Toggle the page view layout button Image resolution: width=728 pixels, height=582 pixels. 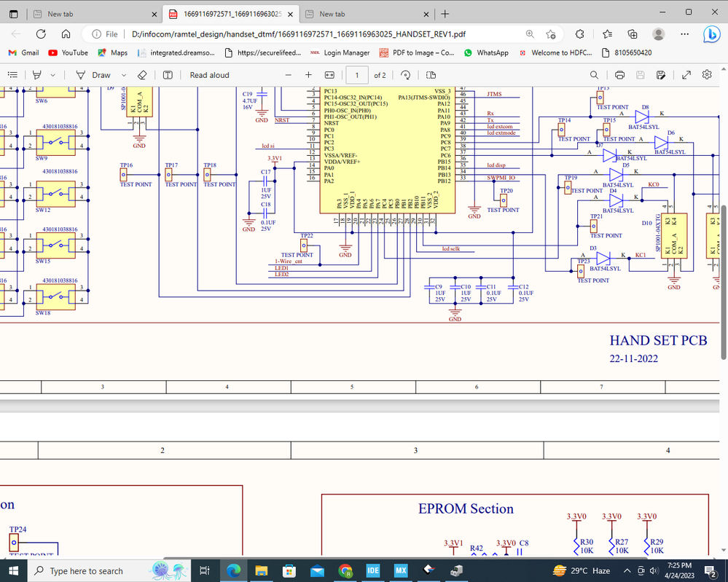[x=431, y=75]
